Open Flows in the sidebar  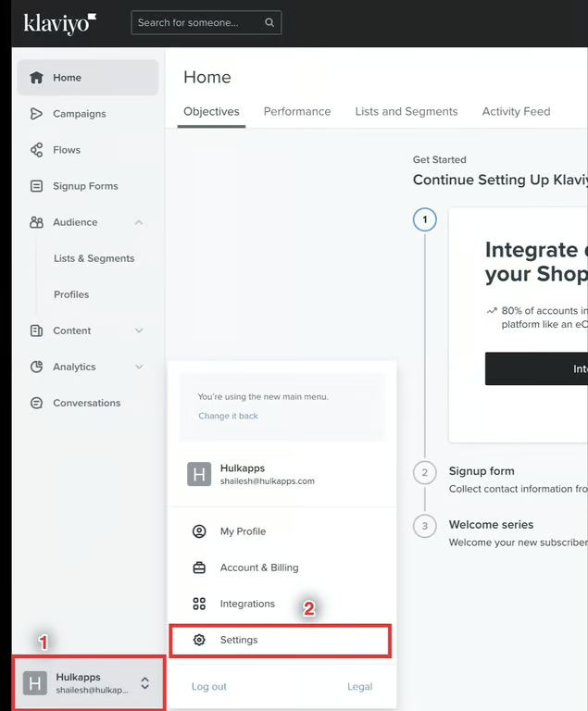88,150
